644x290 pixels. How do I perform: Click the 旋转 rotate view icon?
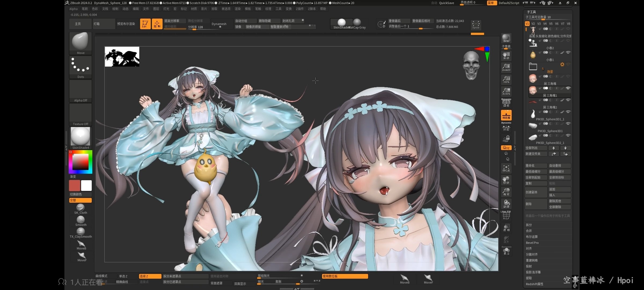point(506,204)
